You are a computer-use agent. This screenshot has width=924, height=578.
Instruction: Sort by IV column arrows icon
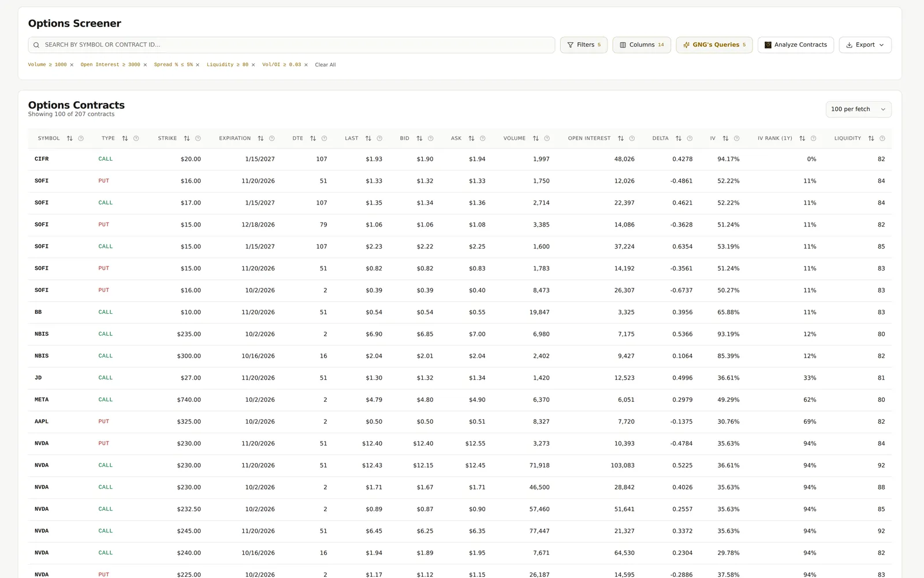pyautogui.click(x=725, y=139)
